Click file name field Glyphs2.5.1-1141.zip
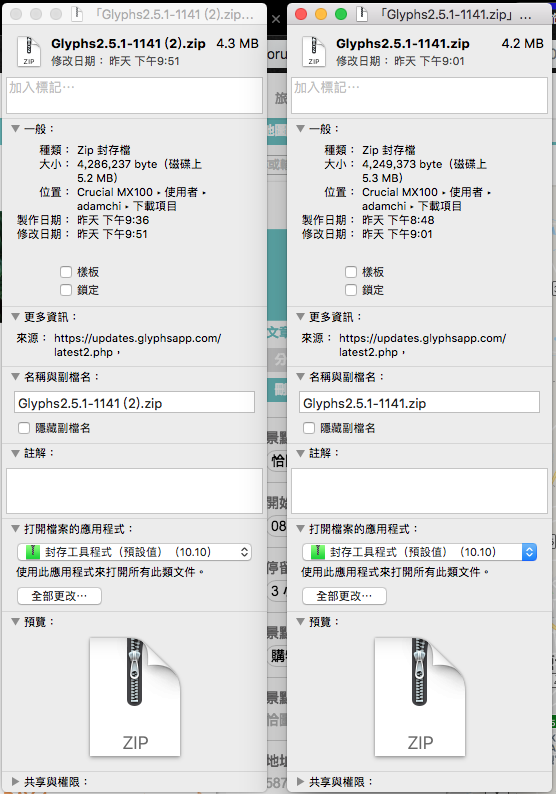556x794 pixels. [419, 403]
